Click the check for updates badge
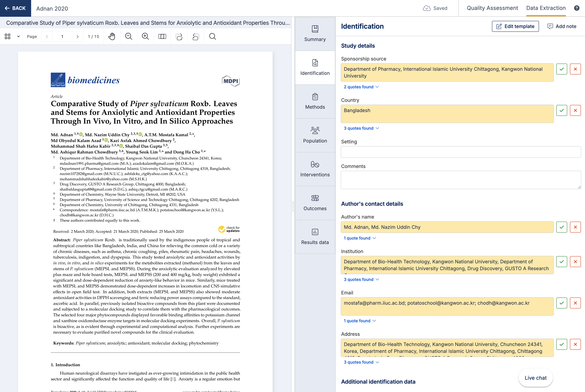 [x=229, y=229]
